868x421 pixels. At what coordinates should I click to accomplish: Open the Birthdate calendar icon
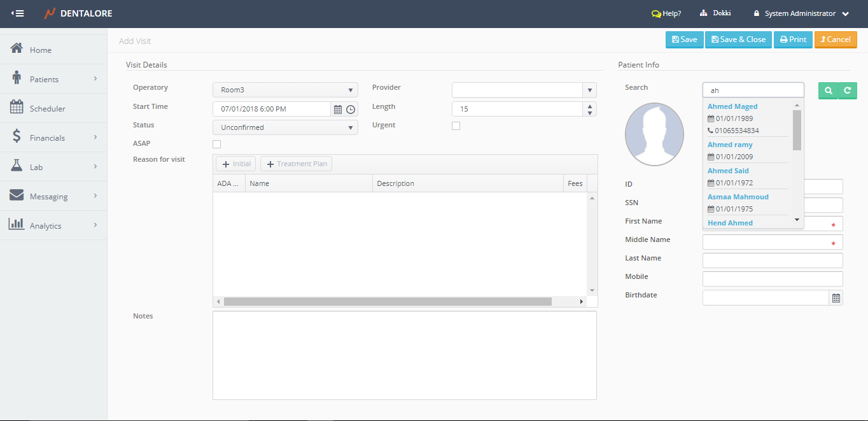(x=836, y=298)
